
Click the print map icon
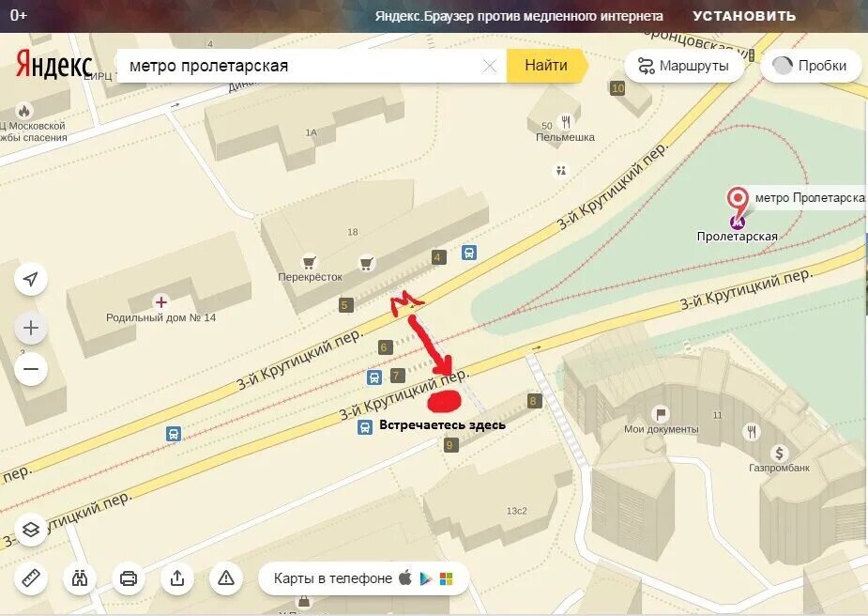(x=129, y=578)
